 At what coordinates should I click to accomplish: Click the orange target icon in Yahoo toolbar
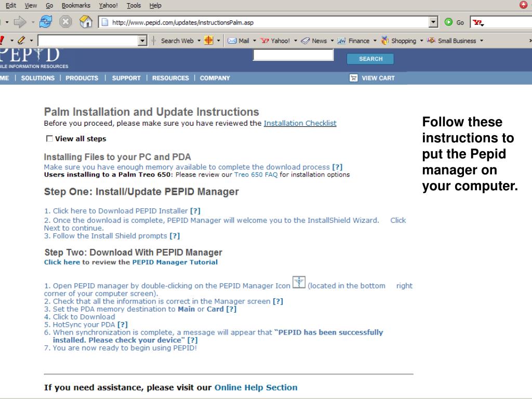pos(209,41)
